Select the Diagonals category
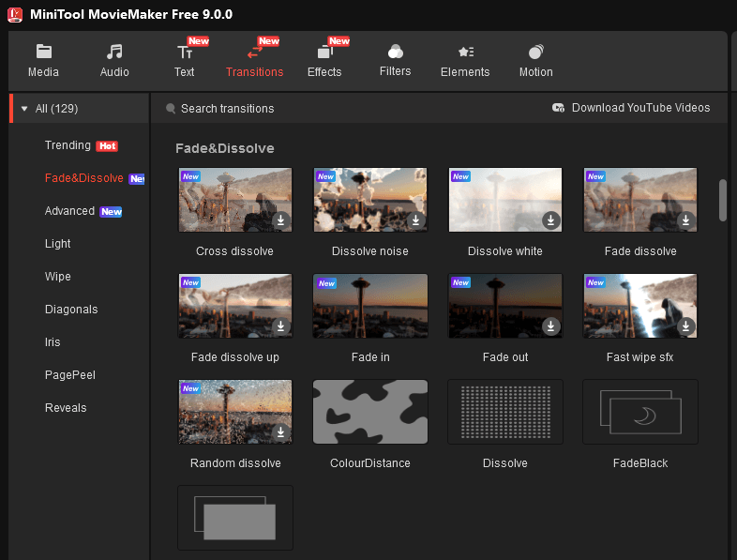The width and height of the screenshot is (737, 560). point(71,310)
